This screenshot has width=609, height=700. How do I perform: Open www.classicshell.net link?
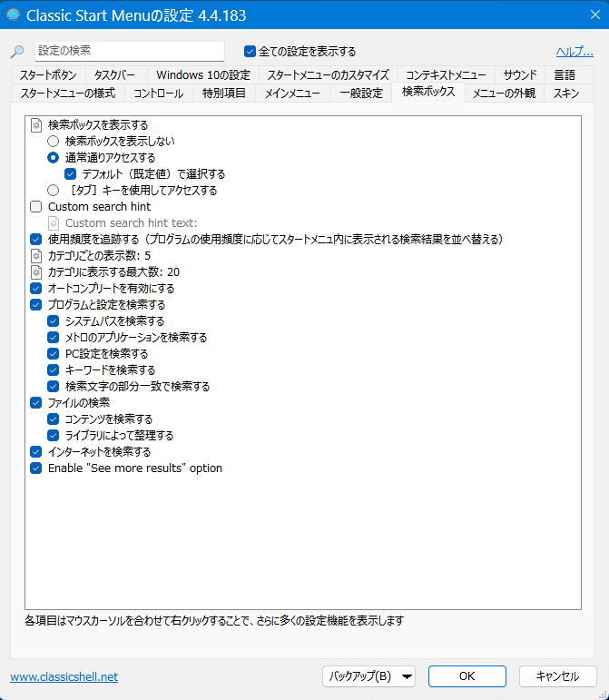pos(64,677)
